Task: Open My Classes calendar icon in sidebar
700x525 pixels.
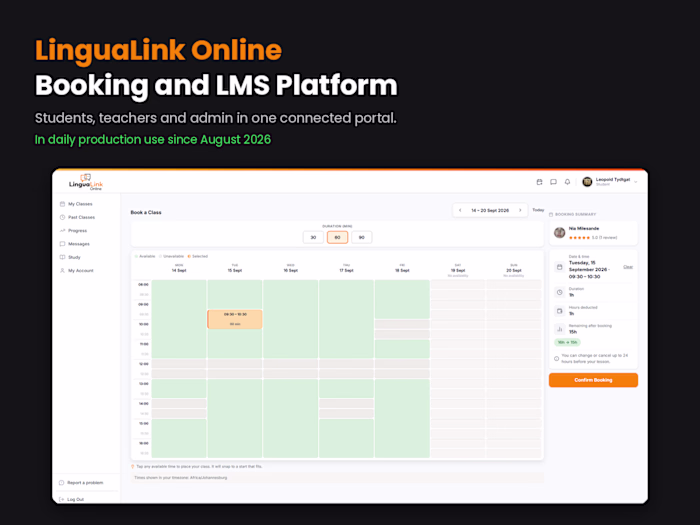Action: [x=62, y=204]
